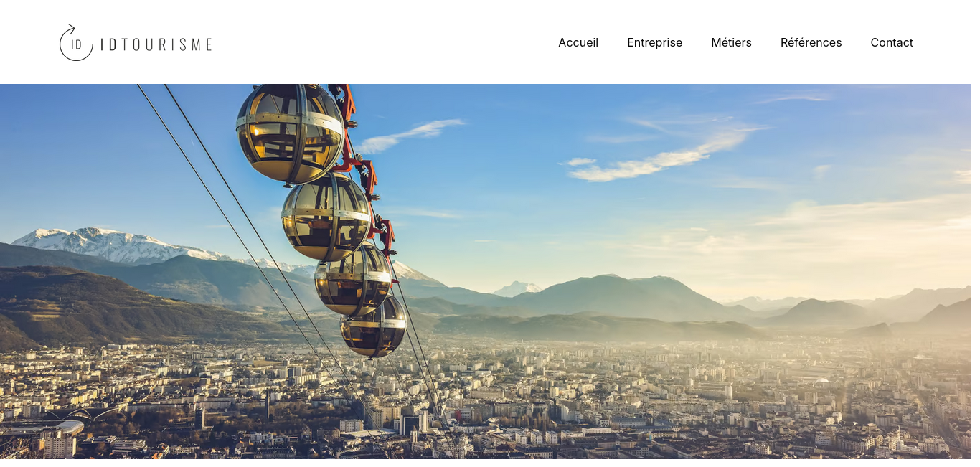The height and width of the screenshot is (467, 980).
Task: Click the third cable car bubble
Action: coord(353,280)
